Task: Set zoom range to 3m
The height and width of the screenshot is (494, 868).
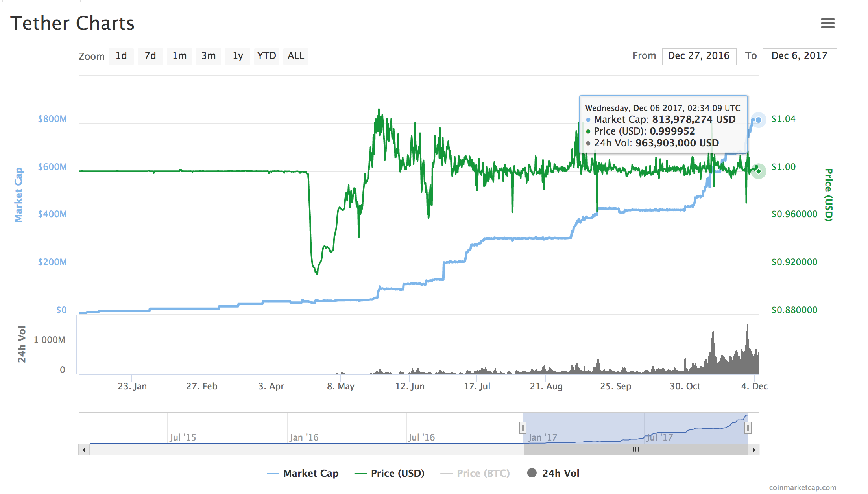Action: tap(209, 56)
